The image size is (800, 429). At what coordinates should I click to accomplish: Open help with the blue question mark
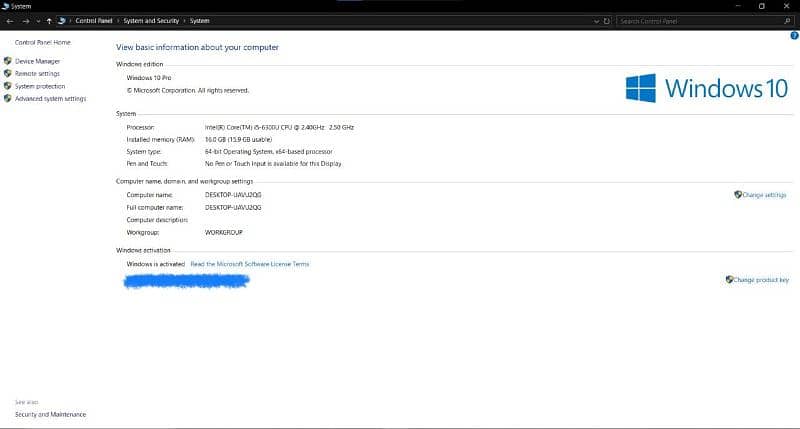click(x=792, y=35)
